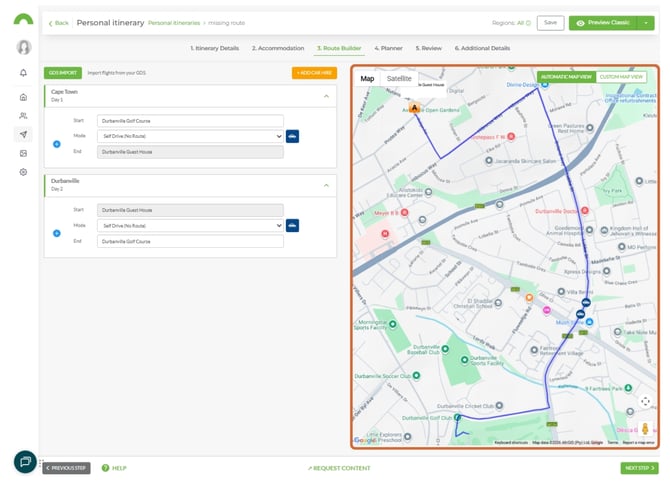Click the Back link
Image resolution: width=670 pixels, height=482 pixels.
[59, 23]
